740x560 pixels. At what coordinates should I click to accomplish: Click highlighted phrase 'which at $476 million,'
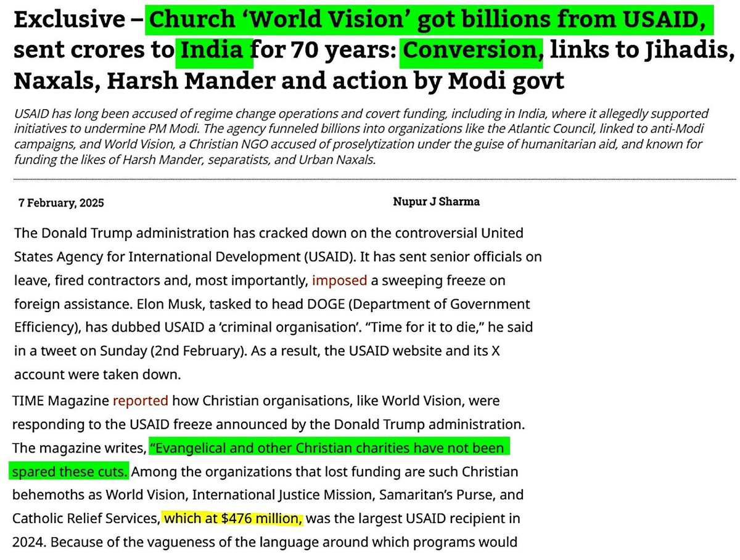[x=232, y=519]
